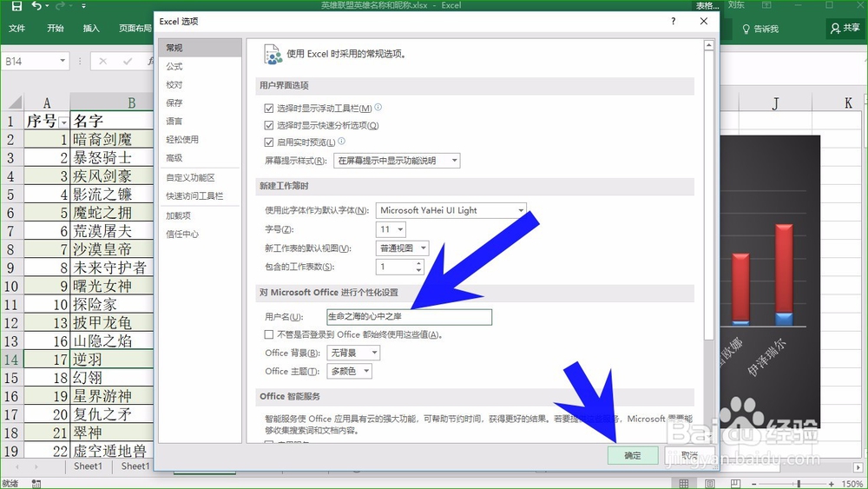This screenshot has width=868, height=489.
Task: Click the 刘东 account name
Action: pyautogui.click(x=736, y=5)
